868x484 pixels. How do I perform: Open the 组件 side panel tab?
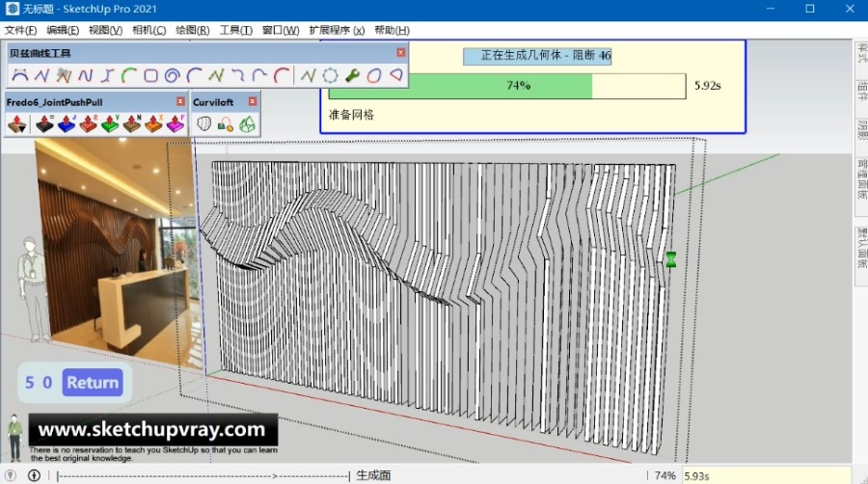point(862,92)
